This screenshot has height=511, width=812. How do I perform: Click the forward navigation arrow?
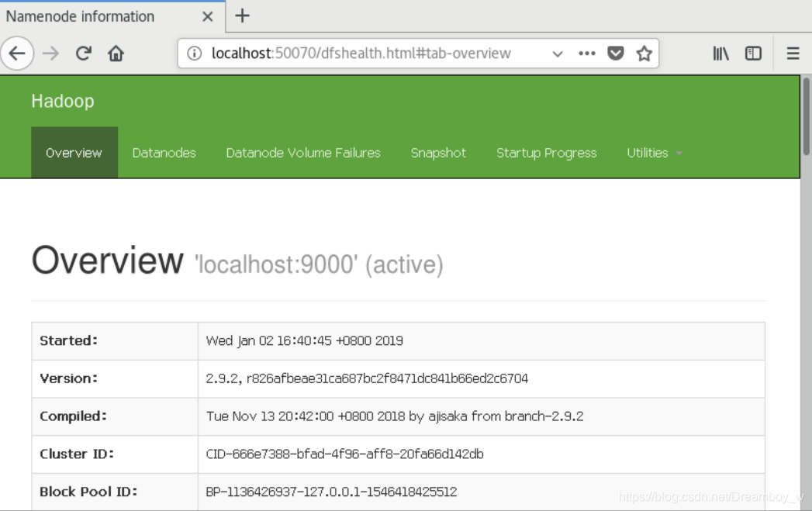click(x=50, y=53)
